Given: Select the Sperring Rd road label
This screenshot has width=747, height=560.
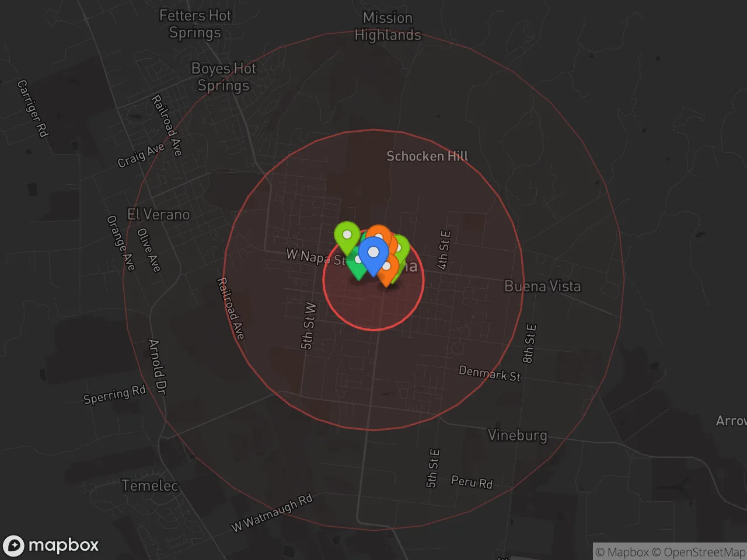Looking at the screenshot, I should click(114, 394).
